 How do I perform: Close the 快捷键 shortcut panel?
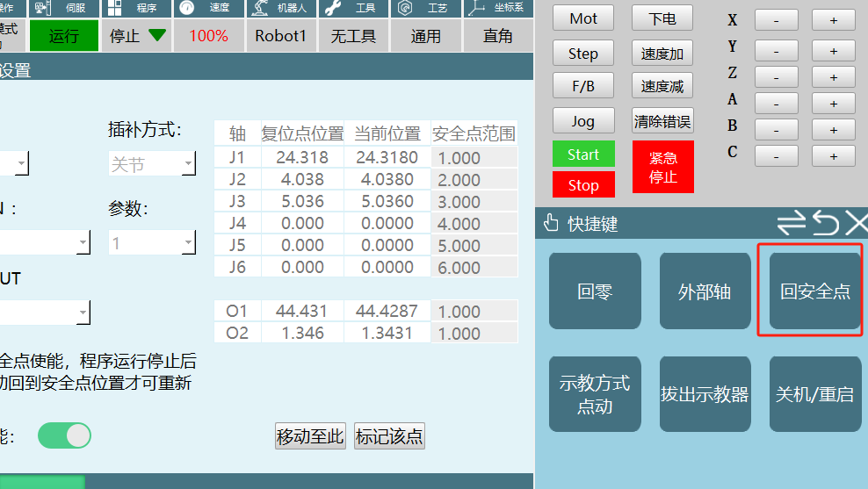point(857,224)
